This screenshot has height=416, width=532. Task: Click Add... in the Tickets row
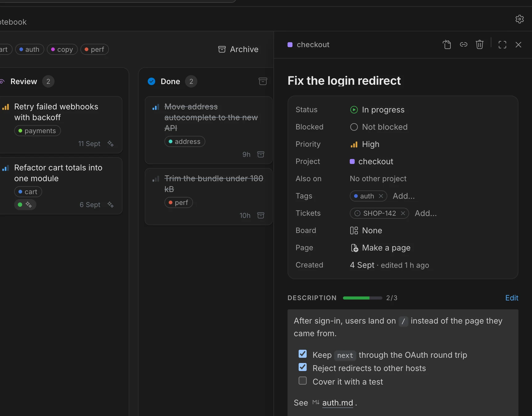click(x=425, y=213)
